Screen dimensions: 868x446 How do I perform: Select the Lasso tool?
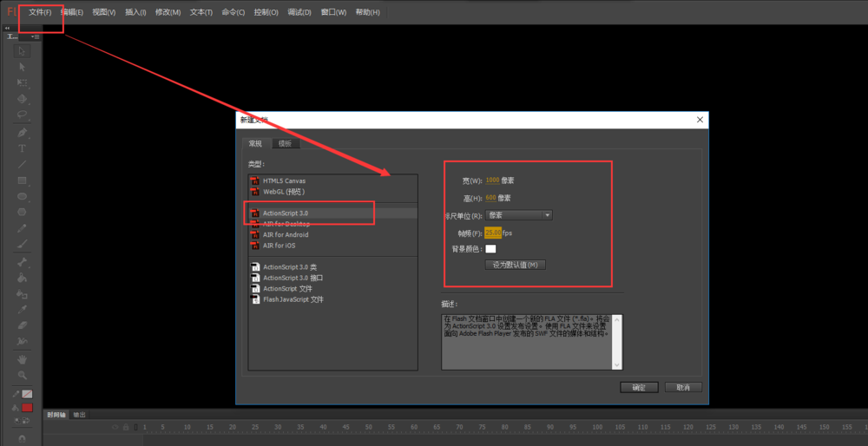point(23,115)
